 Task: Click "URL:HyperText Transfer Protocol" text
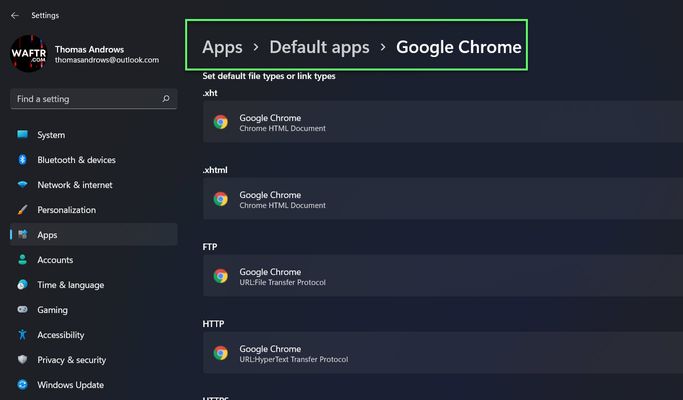click(x=294, y=359)
